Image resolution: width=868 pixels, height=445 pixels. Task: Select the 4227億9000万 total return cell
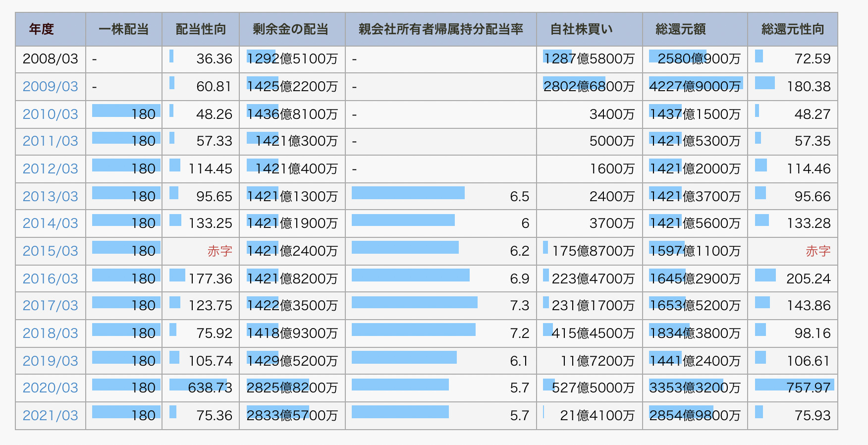click(695, 87)
